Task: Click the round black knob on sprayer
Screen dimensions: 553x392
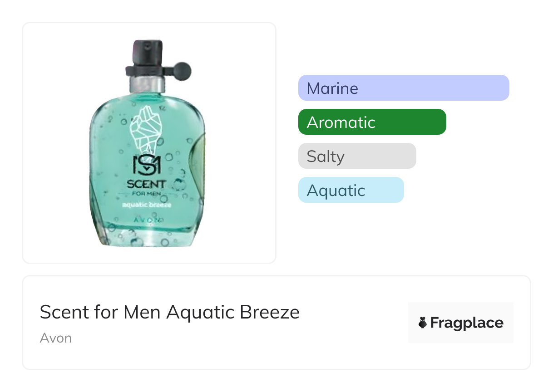Action: (x=183, y=70)
